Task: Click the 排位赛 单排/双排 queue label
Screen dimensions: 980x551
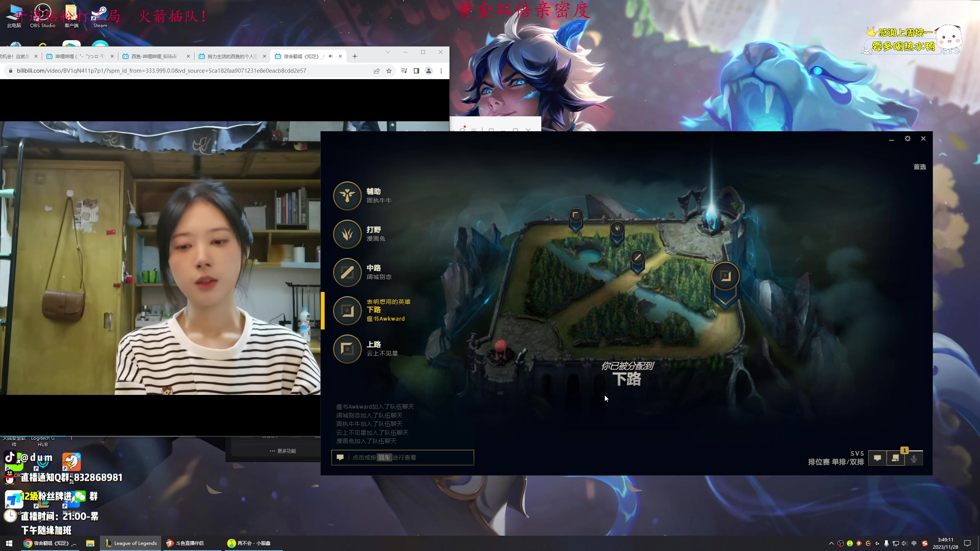Action: pos(836,462)
